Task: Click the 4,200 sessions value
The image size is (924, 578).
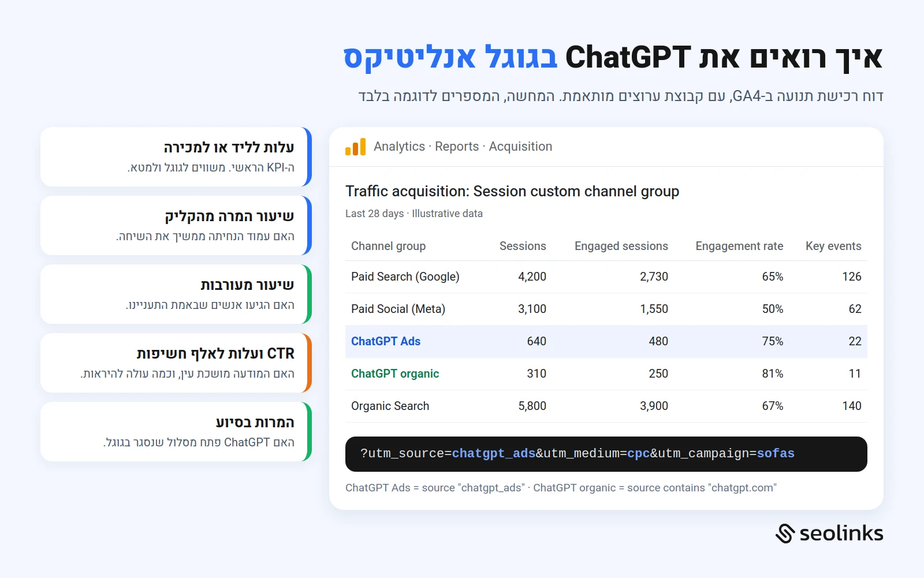Action: pyautogui.click(x=532, y=277)
